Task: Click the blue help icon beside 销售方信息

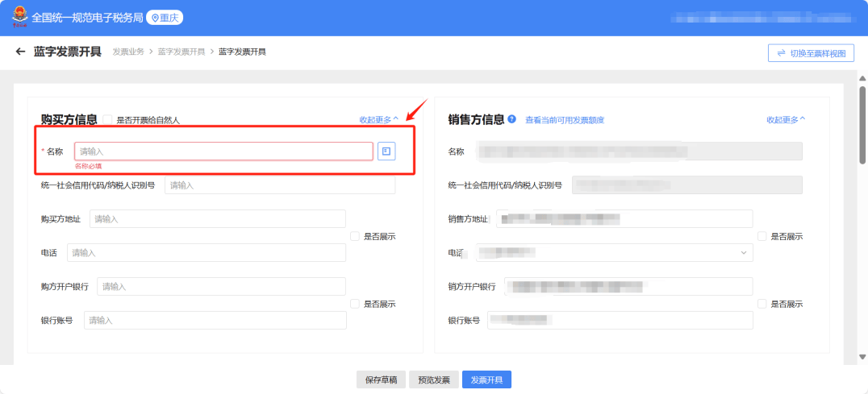Action: click(x=512, y=119)
